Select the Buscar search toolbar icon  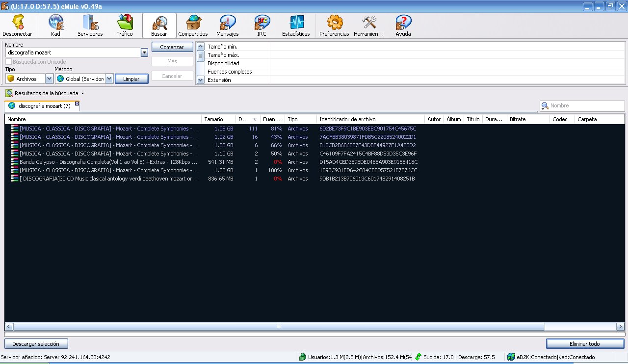pos(159,26)
